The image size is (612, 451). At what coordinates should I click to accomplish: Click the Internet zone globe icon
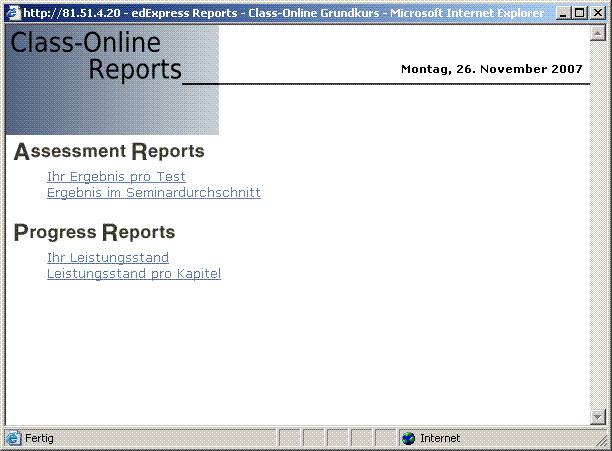(x=408, y=439)
